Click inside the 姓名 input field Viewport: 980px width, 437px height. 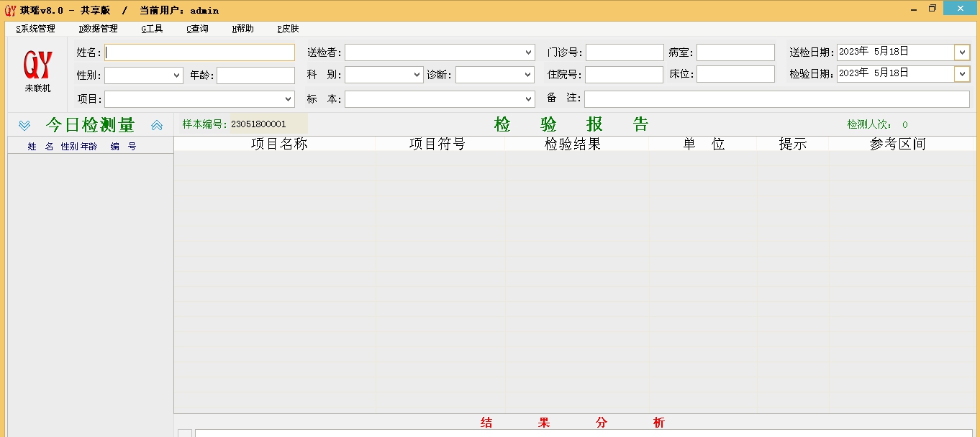tap(198, 52)
